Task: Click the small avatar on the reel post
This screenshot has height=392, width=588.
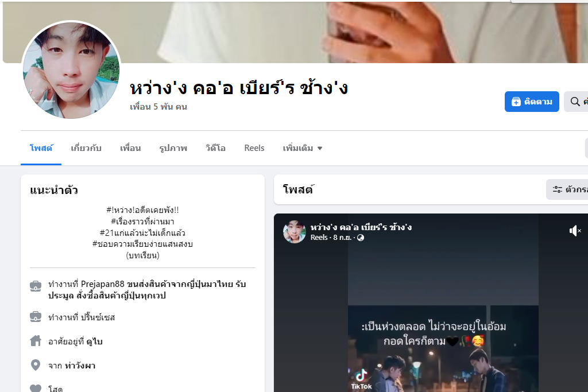Action: (294, 232)
